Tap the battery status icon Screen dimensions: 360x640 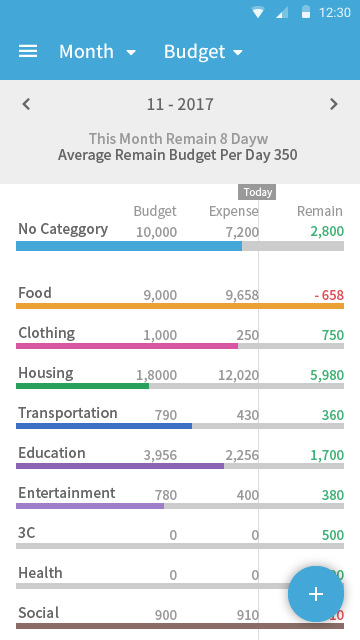tap(306, 12)
